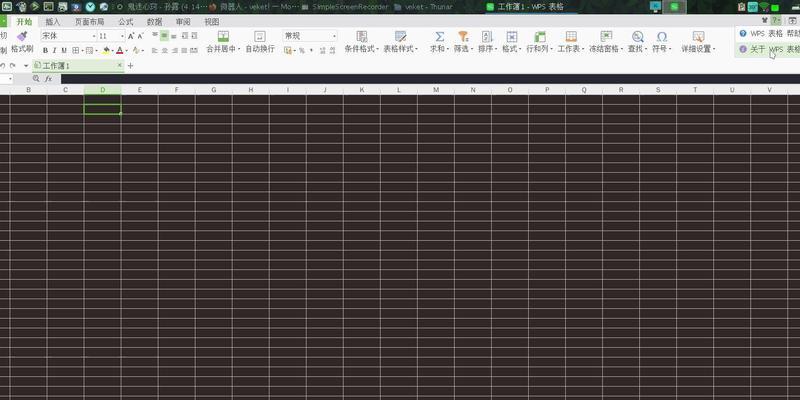Insert Symbol (符号) via omega icon
Screen dimensions: 800x400
662,36
